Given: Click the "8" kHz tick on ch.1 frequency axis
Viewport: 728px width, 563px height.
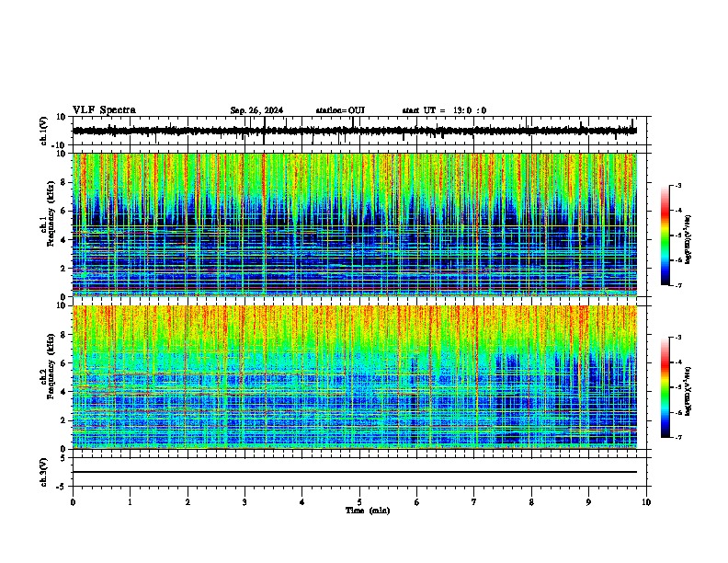Looking at the screenshot, I should (63, 182).
